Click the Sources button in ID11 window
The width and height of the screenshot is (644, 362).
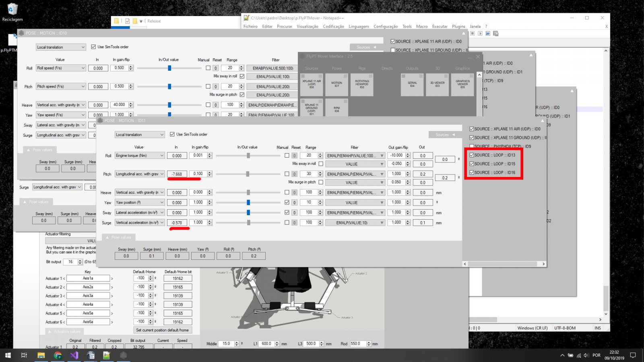tap(444, 135)
